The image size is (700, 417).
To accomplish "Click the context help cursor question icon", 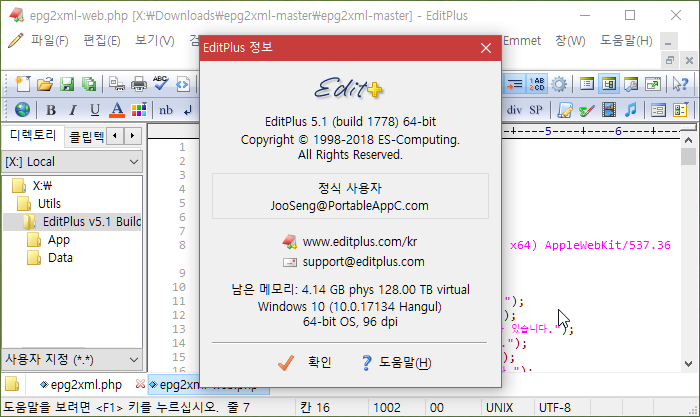I will pyautogui.click(x=680, y=84).
